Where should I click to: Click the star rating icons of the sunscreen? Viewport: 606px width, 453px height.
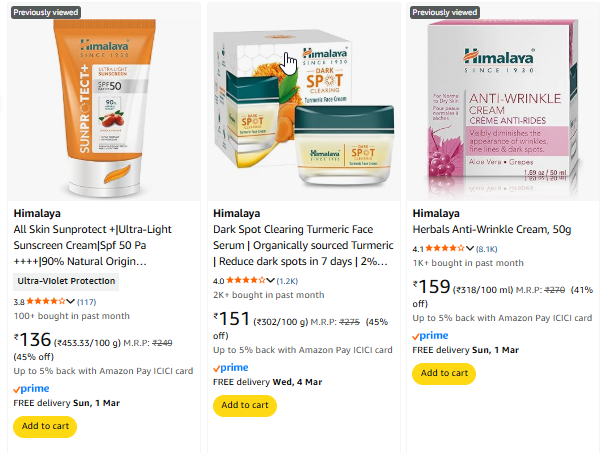coord(46,301)
